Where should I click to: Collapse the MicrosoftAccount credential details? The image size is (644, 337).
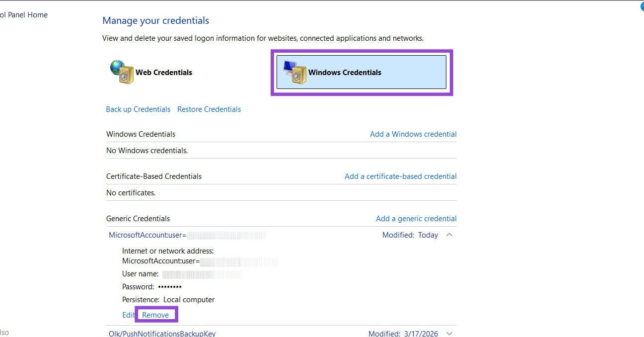pyautogui.click(x=449, y=235)
